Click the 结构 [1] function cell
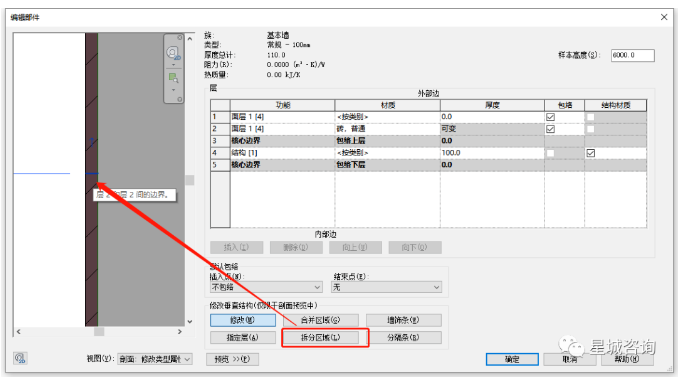This screenshot has height=385, width=684. [283, 153]
